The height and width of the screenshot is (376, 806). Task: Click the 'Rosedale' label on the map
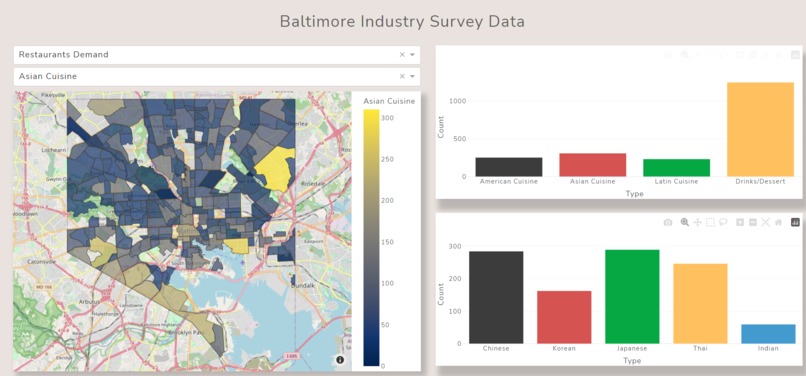tap(314, 184)
